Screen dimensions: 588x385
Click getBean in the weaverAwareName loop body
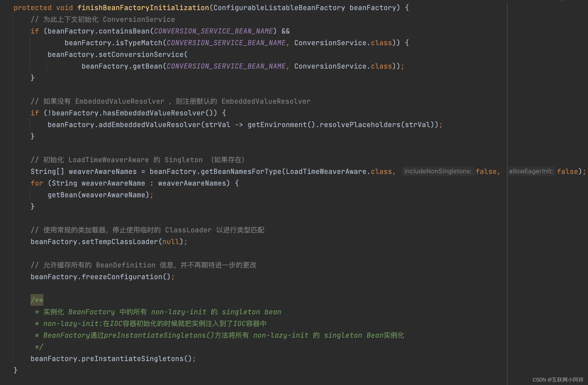coord(62,195)
